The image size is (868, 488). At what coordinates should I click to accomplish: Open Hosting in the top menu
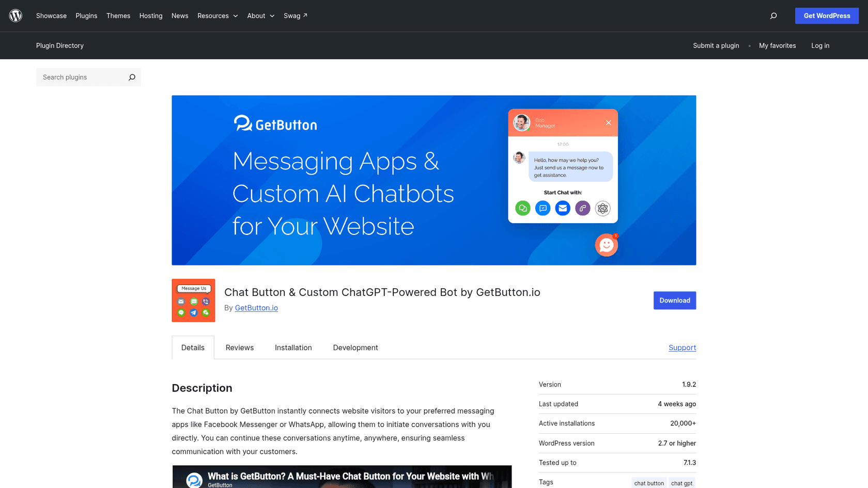click(151, 15)
